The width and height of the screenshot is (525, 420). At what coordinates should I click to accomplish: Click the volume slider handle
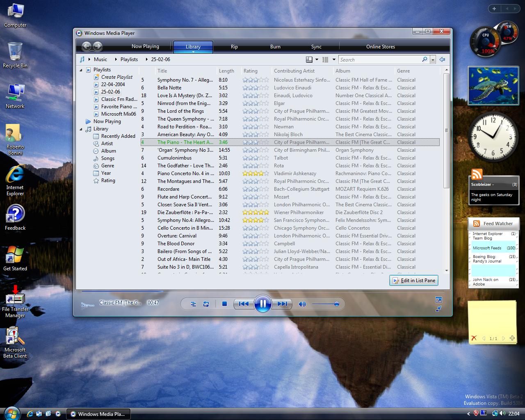(x=337, y=304)
